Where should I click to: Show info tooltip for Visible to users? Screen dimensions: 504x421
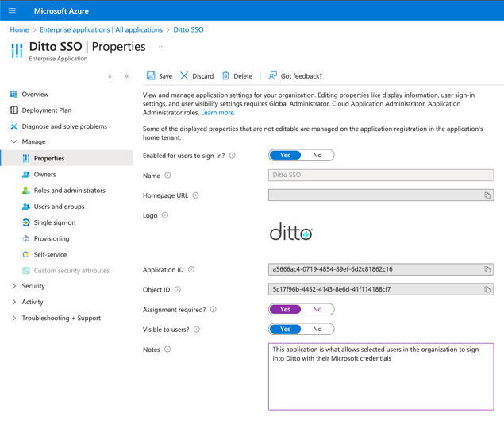click(x=197, y=330)
